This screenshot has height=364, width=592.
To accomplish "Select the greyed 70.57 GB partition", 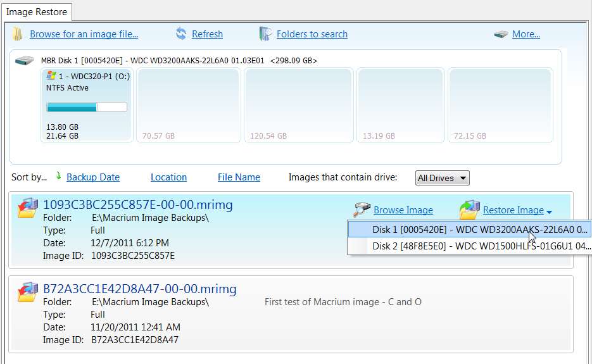I will [189, 105].
